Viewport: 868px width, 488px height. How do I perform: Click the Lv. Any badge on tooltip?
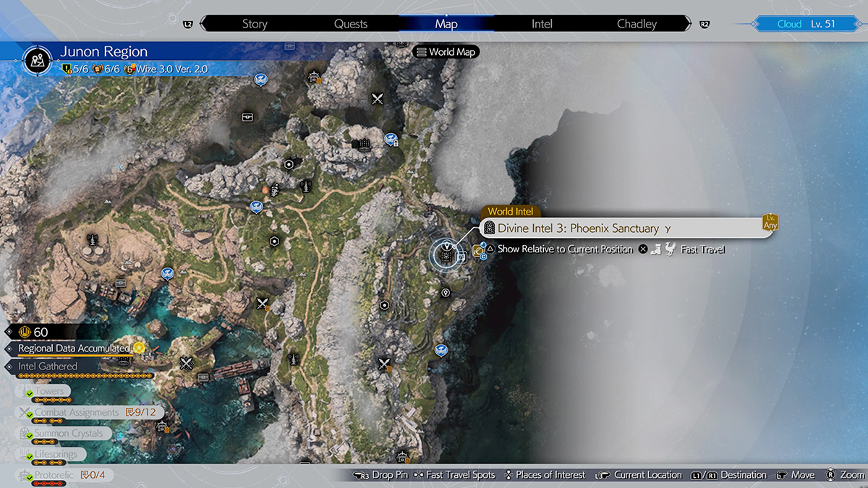770,224
